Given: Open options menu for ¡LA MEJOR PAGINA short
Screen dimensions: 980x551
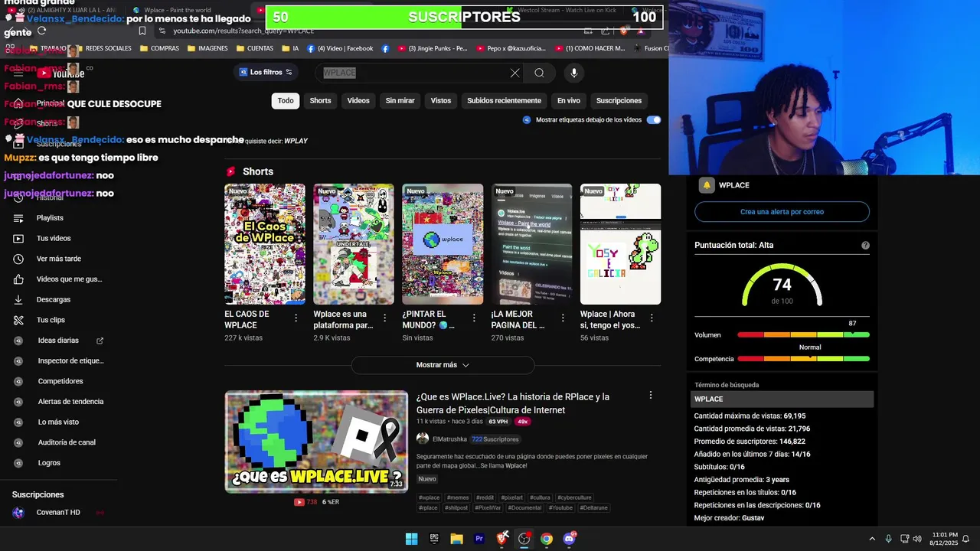Looking at the screenshot, I should pos(563,318).
